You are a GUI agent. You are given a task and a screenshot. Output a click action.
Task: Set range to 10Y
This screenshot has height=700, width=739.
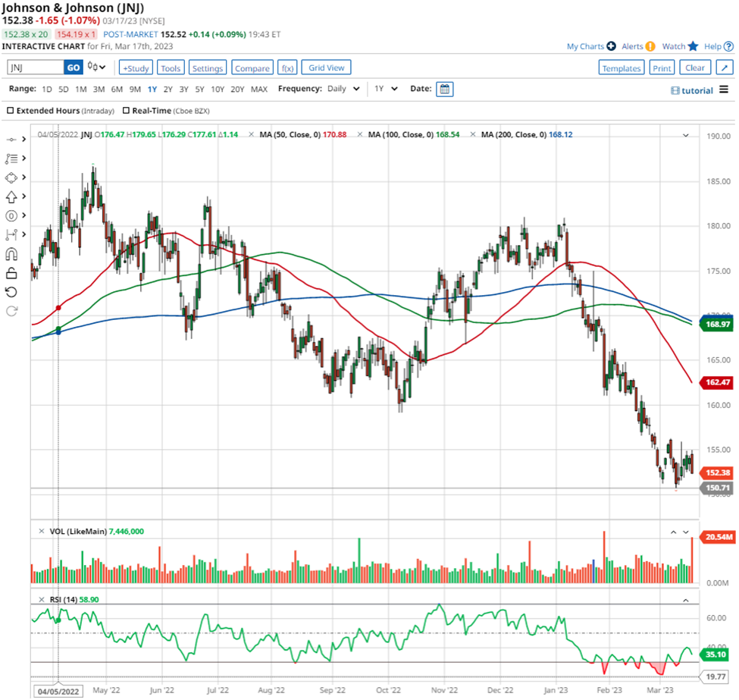(218, 89)
